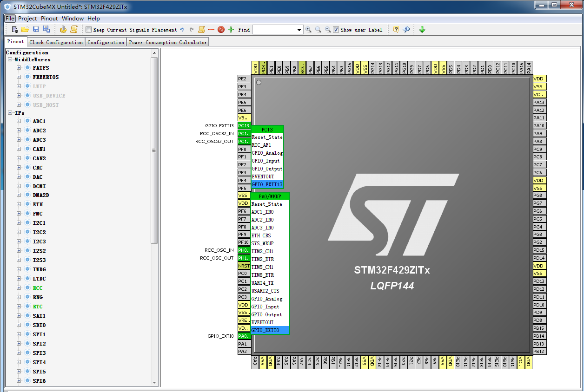Open the Pinout menu

click(49, 19)
